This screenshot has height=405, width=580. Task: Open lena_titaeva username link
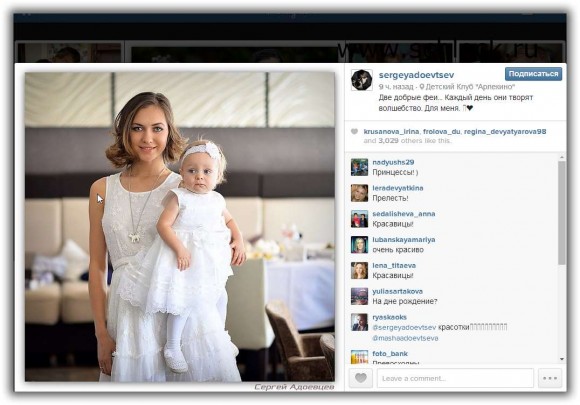coord(394,266)
